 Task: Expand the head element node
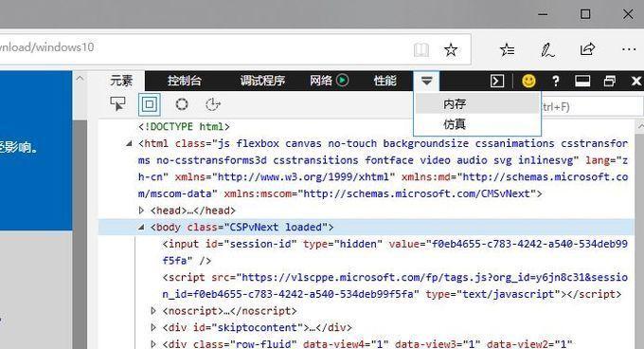[141, 211]
